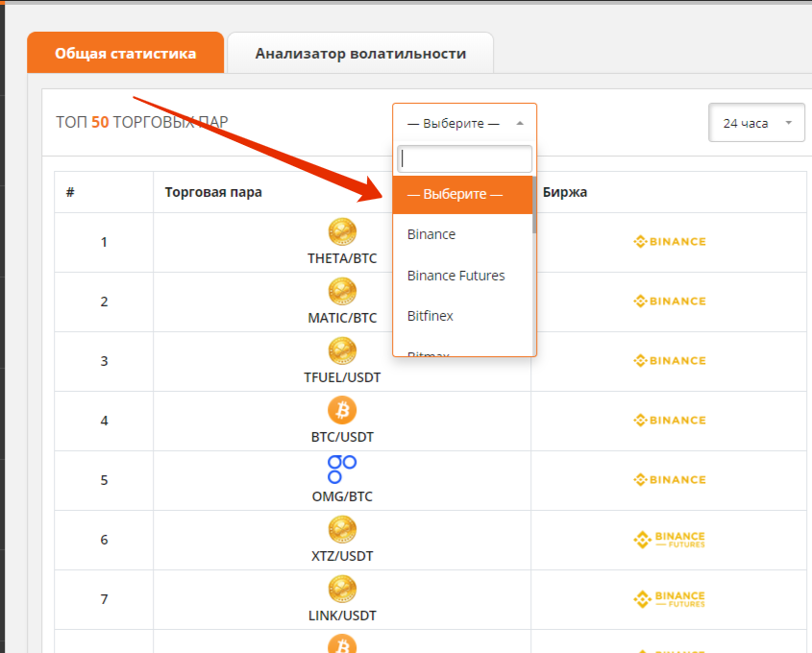The width and height of the screenshot is (812, 653).
Task: Open the Общая статистика tab
Action: [x=126, y=54]
